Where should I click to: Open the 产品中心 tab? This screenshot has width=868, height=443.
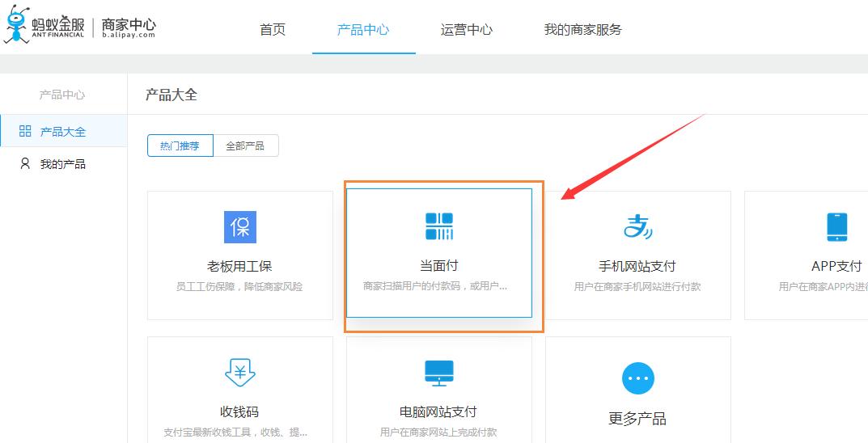click(363, 30)
